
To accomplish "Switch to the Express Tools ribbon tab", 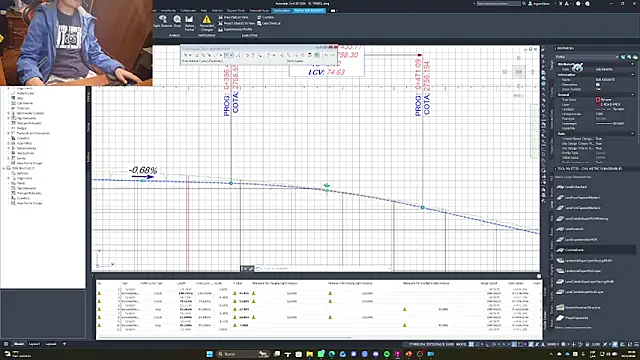I will pos(236,10).
